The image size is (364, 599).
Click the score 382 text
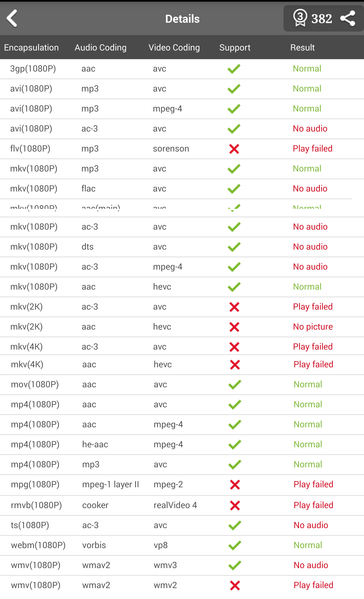coord(322,19)
